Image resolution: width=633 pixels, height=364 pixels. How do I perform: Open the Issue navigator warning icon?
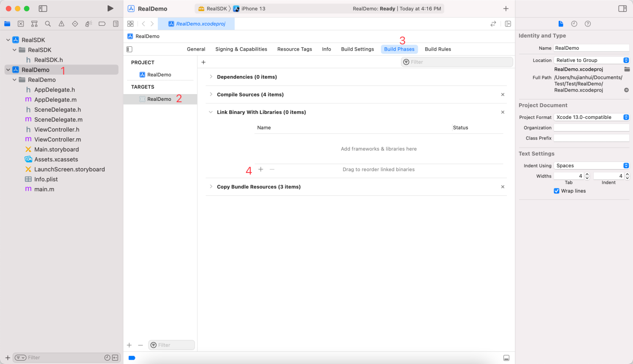point(61,24)
